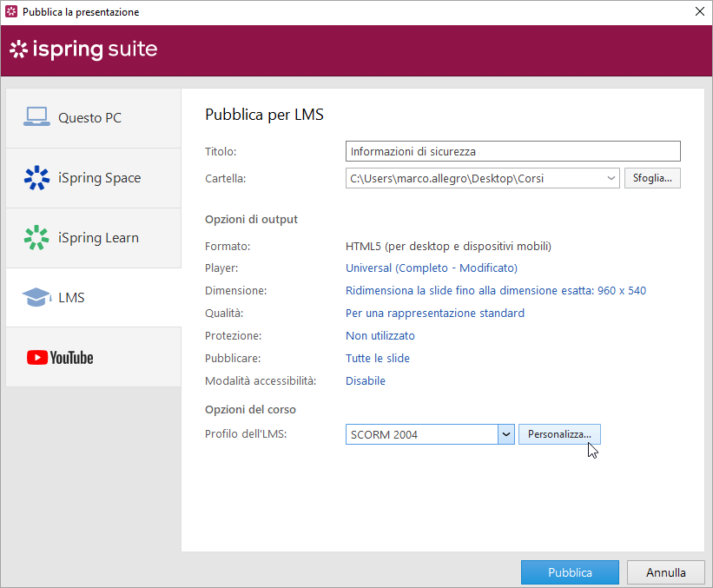Click the Titolo text input field
The height and width of the screenshot is (588, 713).
pos(512,152)
